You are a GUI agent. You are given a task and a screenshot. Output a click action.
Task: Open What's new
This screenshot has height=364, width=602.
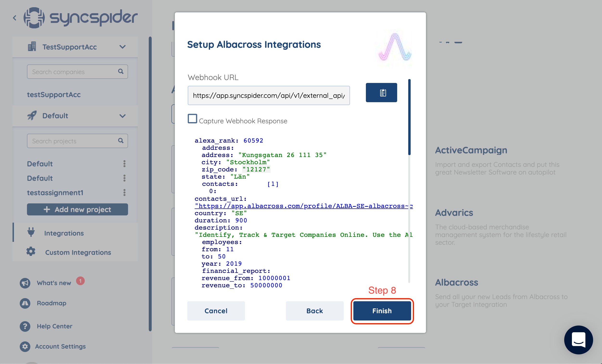[54, 283]
